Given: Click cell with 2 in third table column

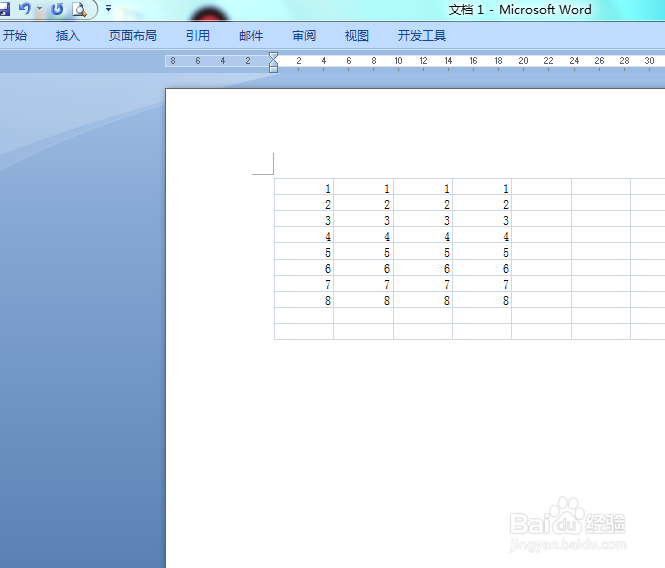Looking at the screenshot, I should (x=423, y=203).
